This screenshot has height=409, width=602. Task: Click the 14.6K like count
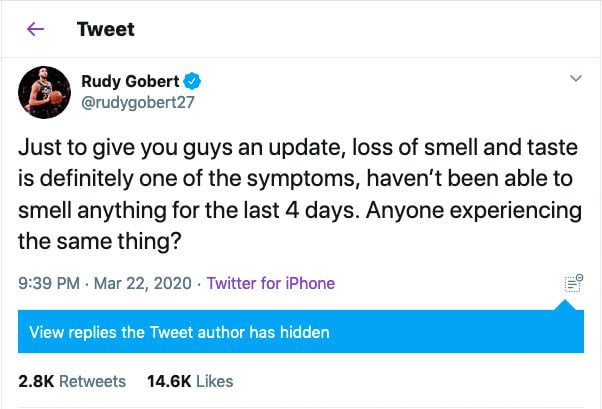[169, 381]
